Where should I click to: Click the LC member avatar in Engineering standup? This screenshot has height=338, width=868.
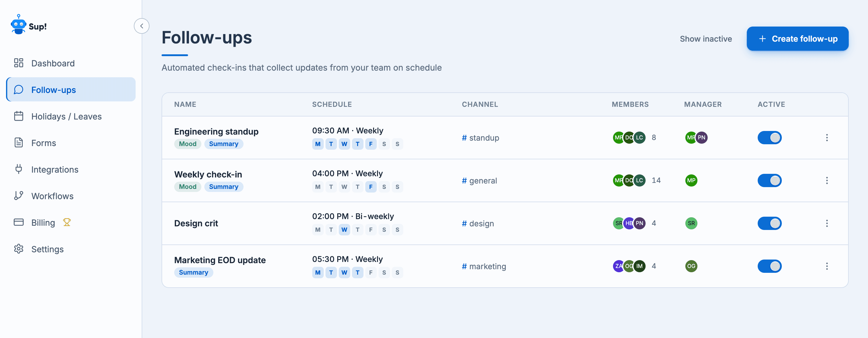click(639, 137)
